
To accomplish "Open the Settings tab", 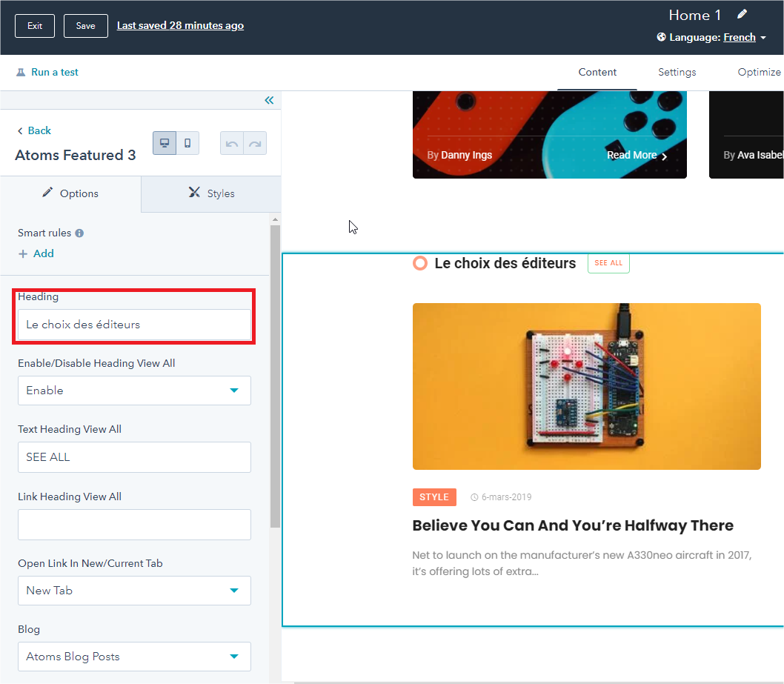I will [677, 72].
